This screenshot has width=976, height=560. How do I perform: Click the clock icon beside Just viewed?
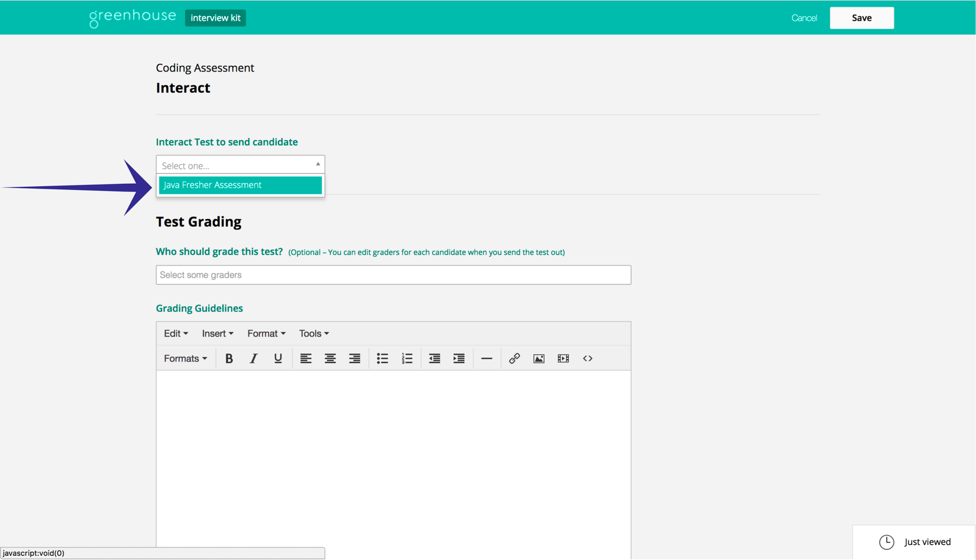coord(887,542)
